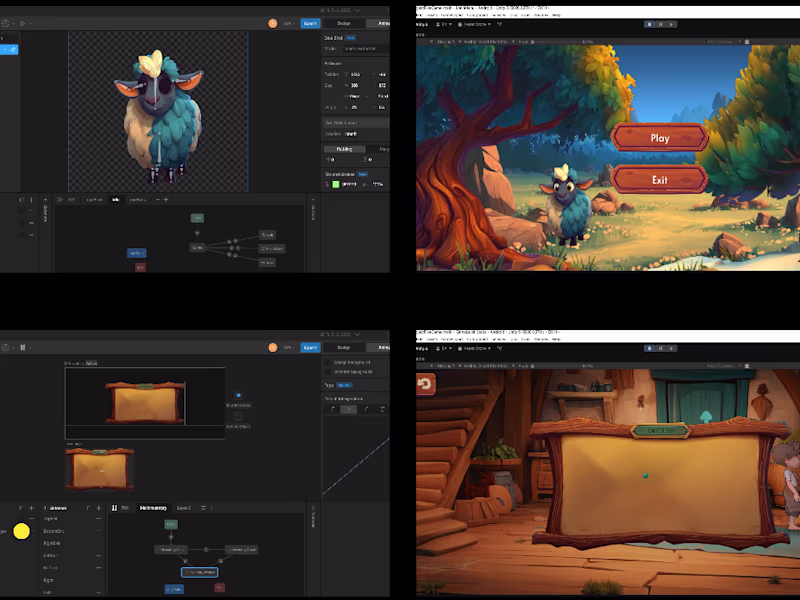Switch to Design tab in board editor
This screenshot has width=800, height=600.
(x=344, y=347)
